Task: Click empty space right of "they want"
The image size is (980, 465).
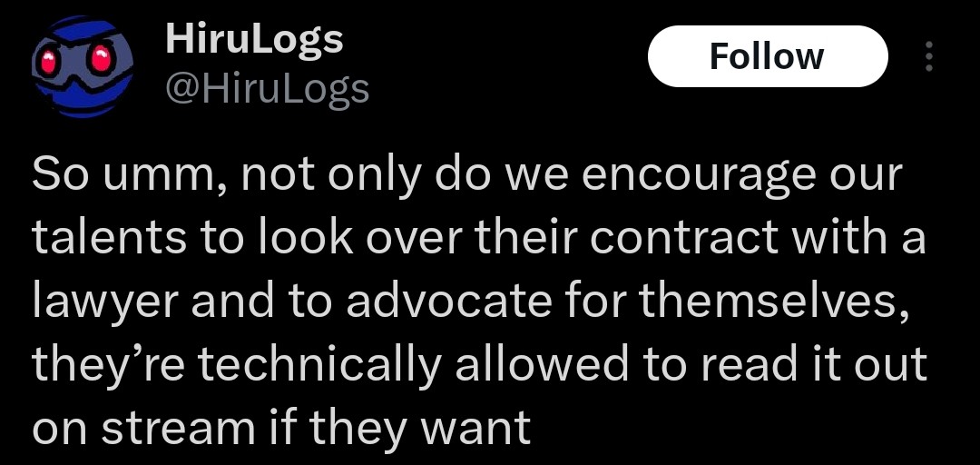Action: [x=750, y=429]
